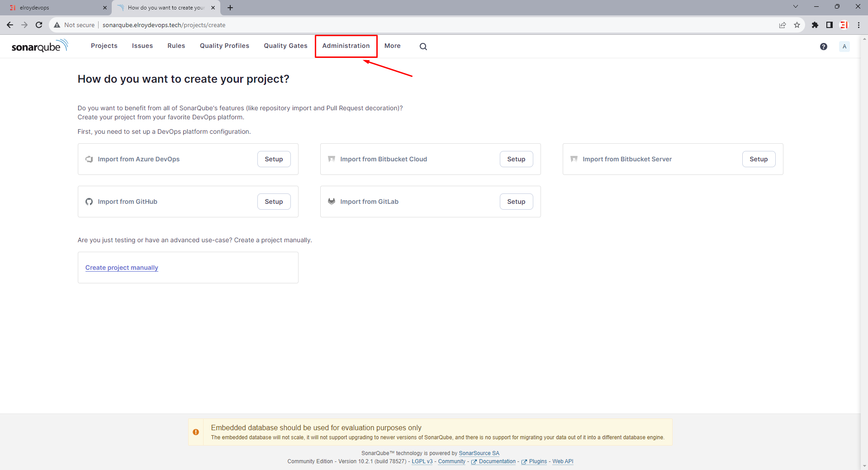Open the user account avatar A

(x=844, y=47)
